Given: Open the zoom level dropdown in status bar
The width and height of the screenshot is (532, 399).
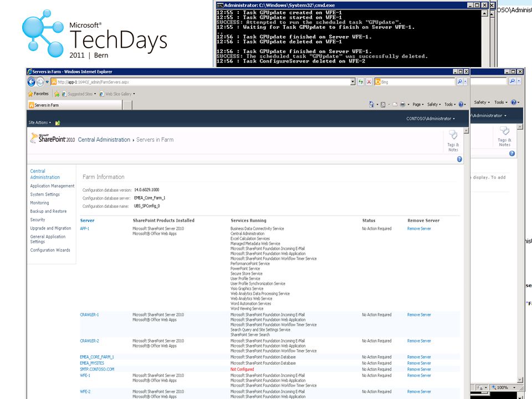Looking at the screenshot, I should click(514, 387).
